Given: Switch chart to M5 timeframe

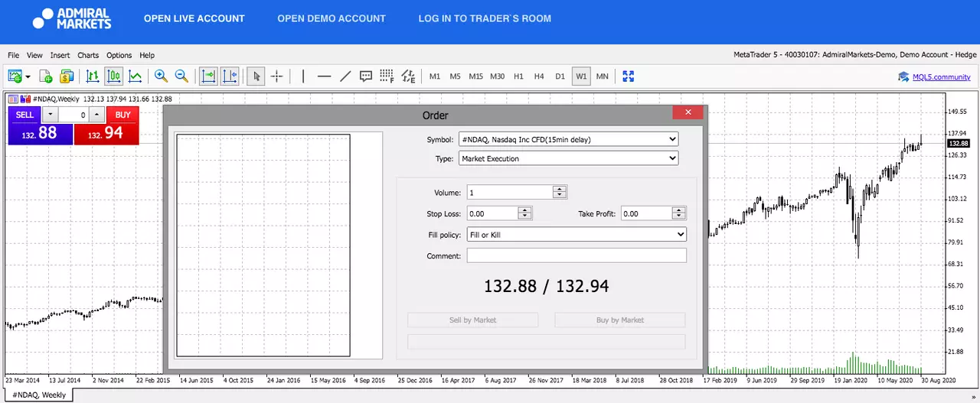Looking at the screenshot, I should [x=455, y=76].
